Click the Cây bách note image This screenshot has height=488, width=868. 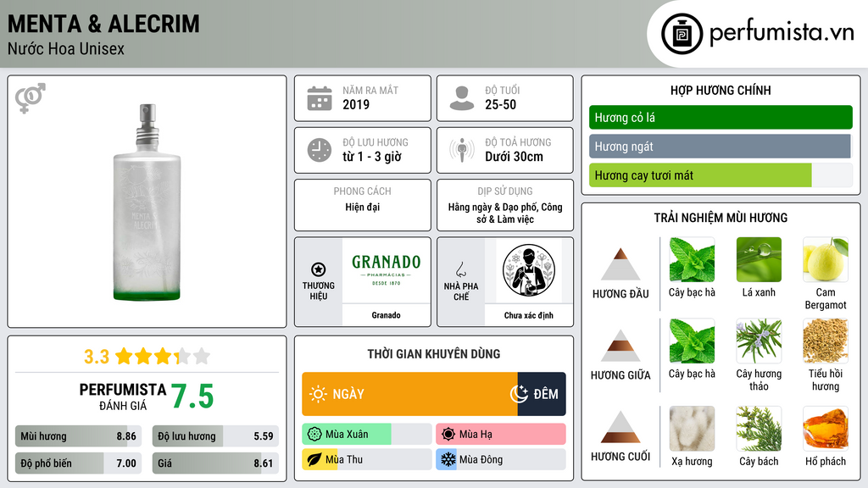[x=759, y=429]
